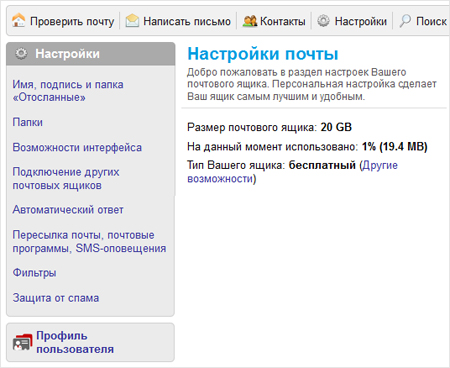The image size is (450, 368).
Task: Open Пересылка почты, почтовые программы, SMS-оповещения
Action: pos(89,241)
